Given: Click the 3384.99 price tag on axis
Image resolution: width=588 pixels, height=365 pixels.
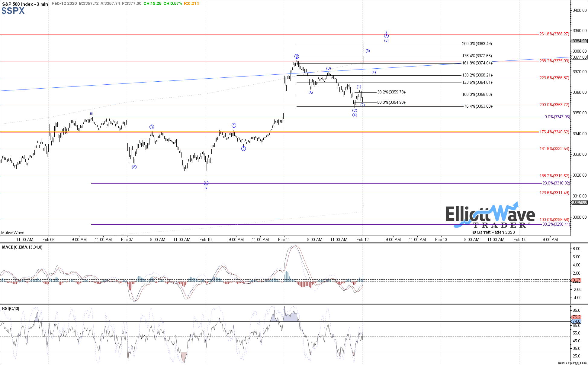Looking at the screenshot, I should (x=579, y=41).
